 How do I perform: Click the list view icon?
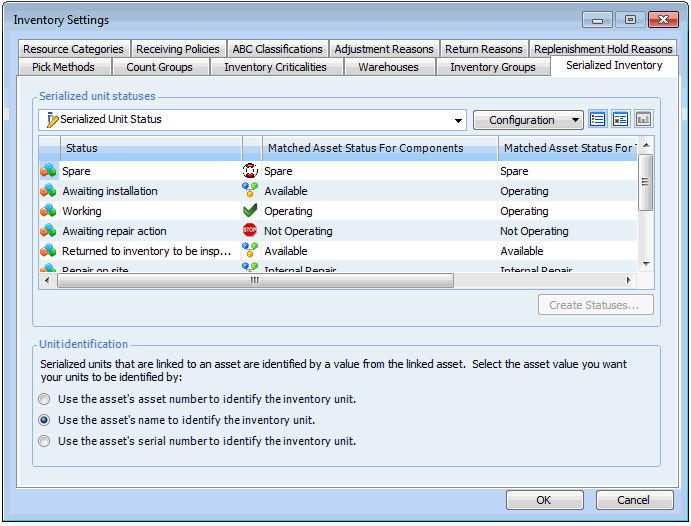click(x=598, y=120)
